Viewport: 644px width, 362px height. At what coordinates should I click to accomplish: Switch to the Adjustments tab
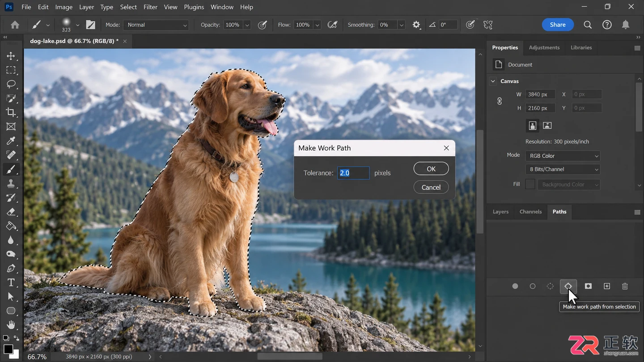[544, 47]
